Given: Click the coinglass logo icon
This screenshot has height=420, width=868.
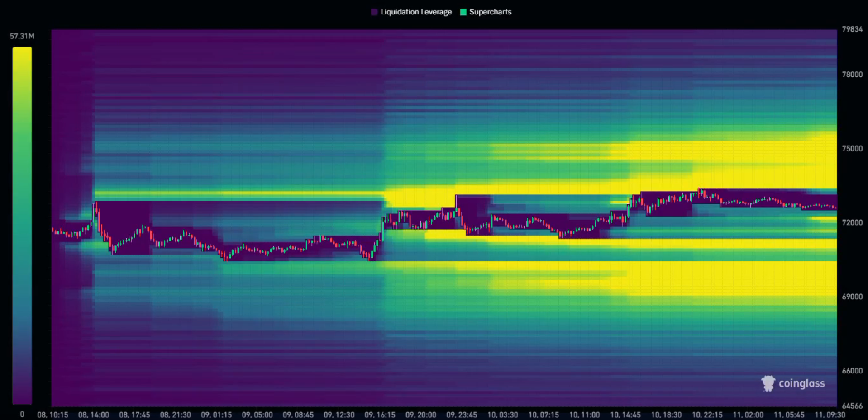Looking at the screenshot, I should pyautogui.click(x=768, y=383).
